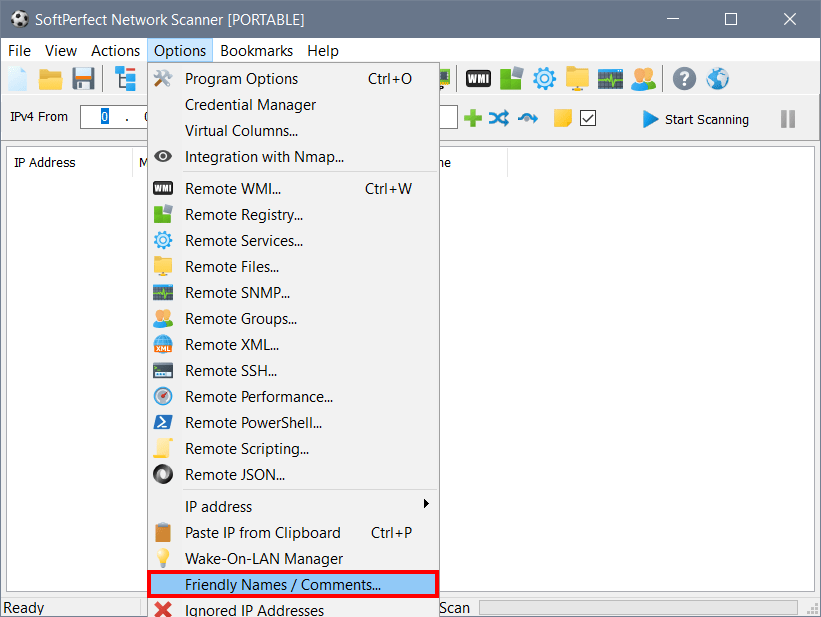Choose Remote Performance... menu entry

(293, 397)
